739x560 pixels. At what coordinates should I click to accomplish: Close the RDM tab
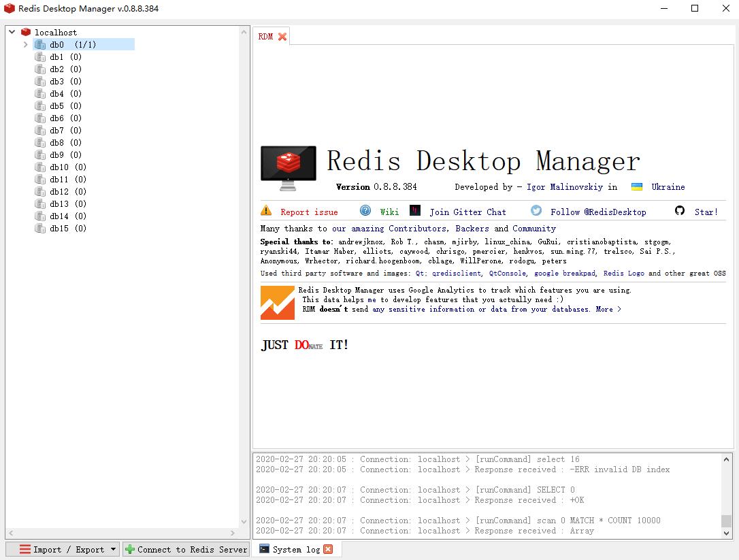(x=282, y=37)
